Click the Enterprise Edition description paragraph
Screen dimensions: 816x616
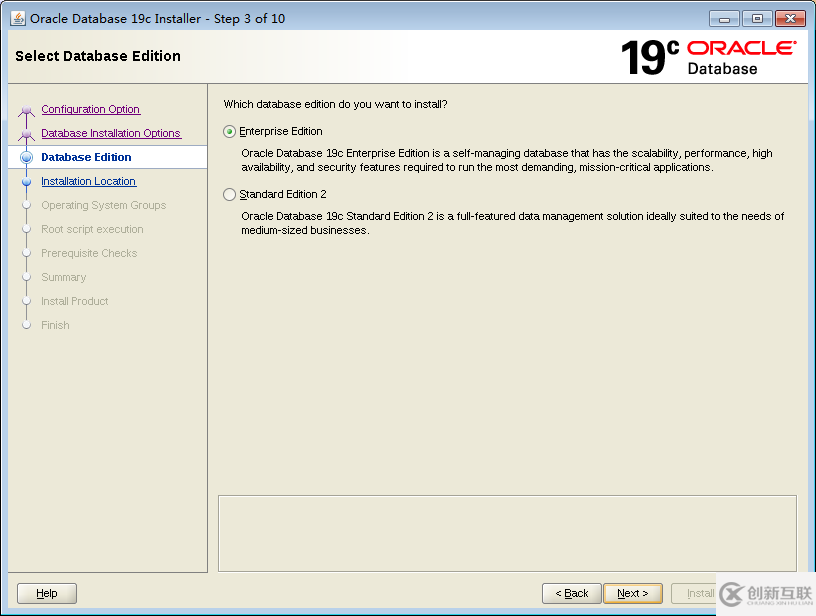click(506, 160)
